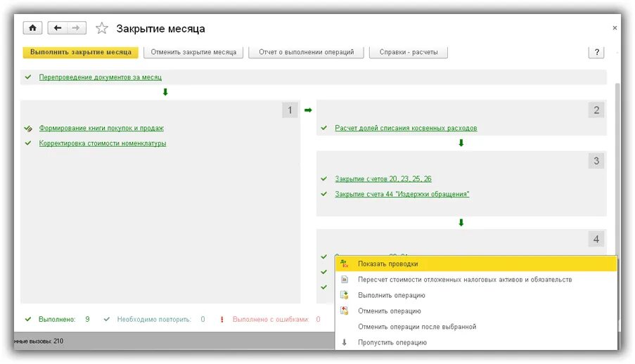Select Выполнить операцию menu entry
Image resolution: width=635 pixels, height=364 pixels.
(476, 295)
